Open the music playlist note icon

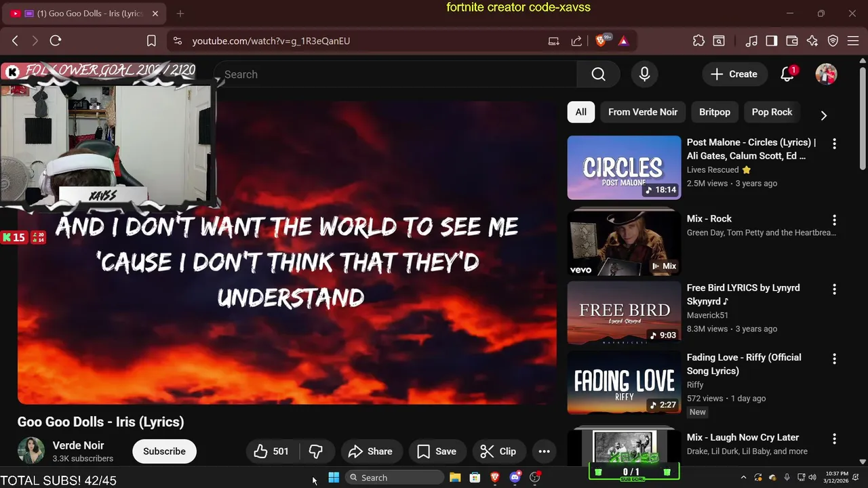751,41
